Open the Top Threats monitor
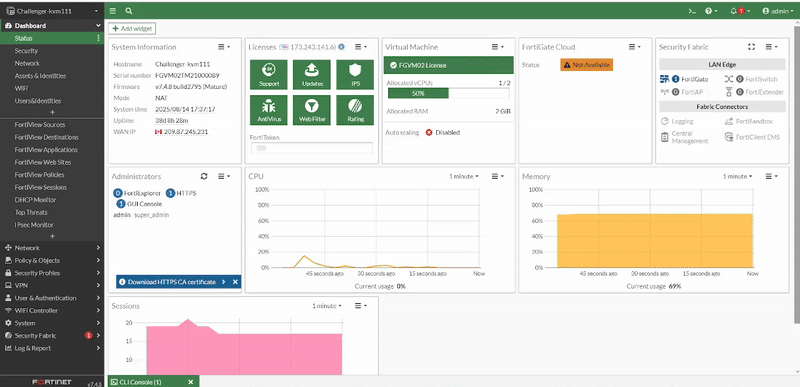The height and width of the screenshot is (387, 800). (x=52, y=213)
